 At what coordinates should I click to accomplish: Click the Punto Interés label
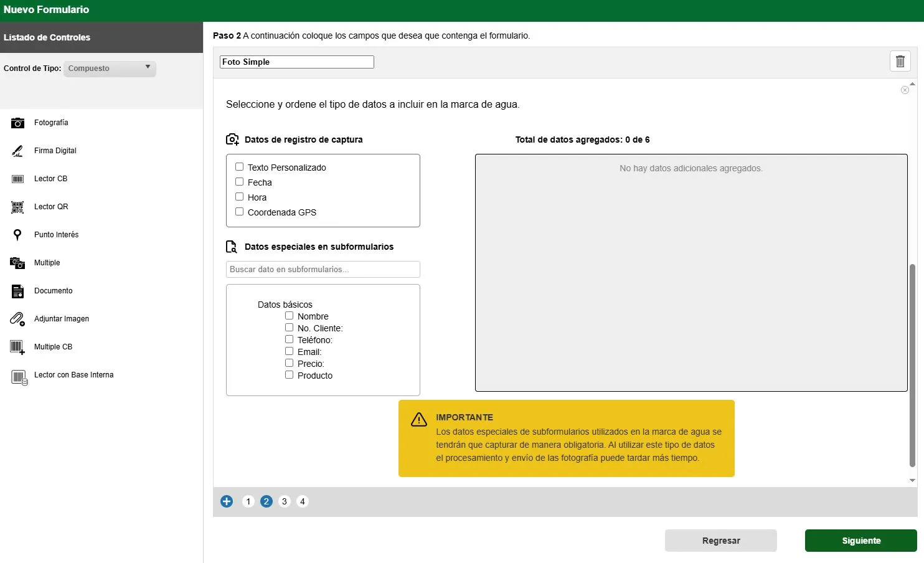pyautogui.click(x=57, y=235)
